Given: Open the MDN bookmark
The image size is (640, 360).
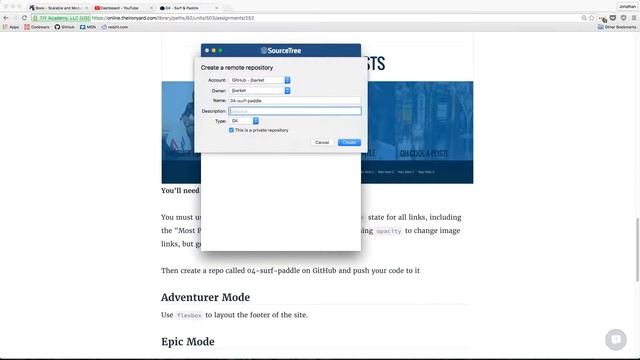Looking at the screenshot, I should [x=88, y=27].
